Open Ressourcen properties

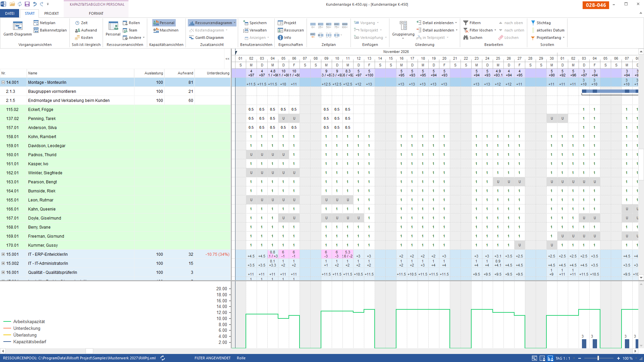point(290,30)
